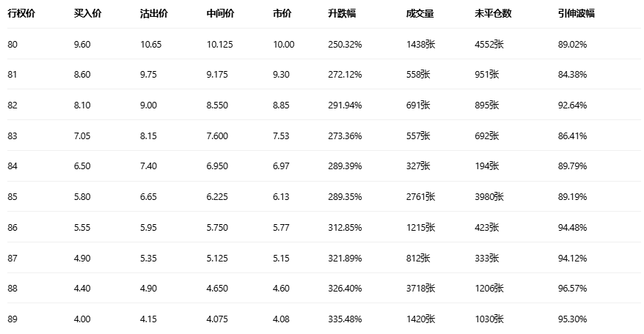Select the 未平仓数 column header
This screenshot has height=334, width=644.
click(494, 14)
